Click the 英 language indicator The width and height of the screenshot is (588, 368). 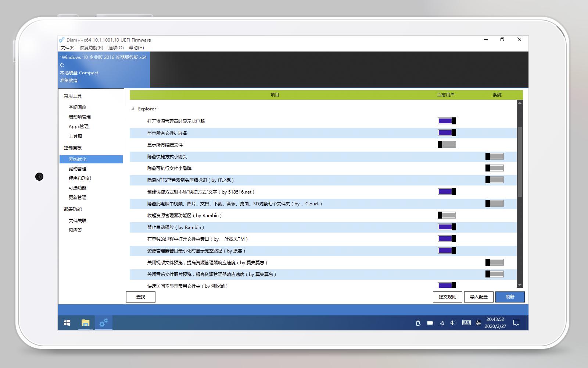[478, 323]
